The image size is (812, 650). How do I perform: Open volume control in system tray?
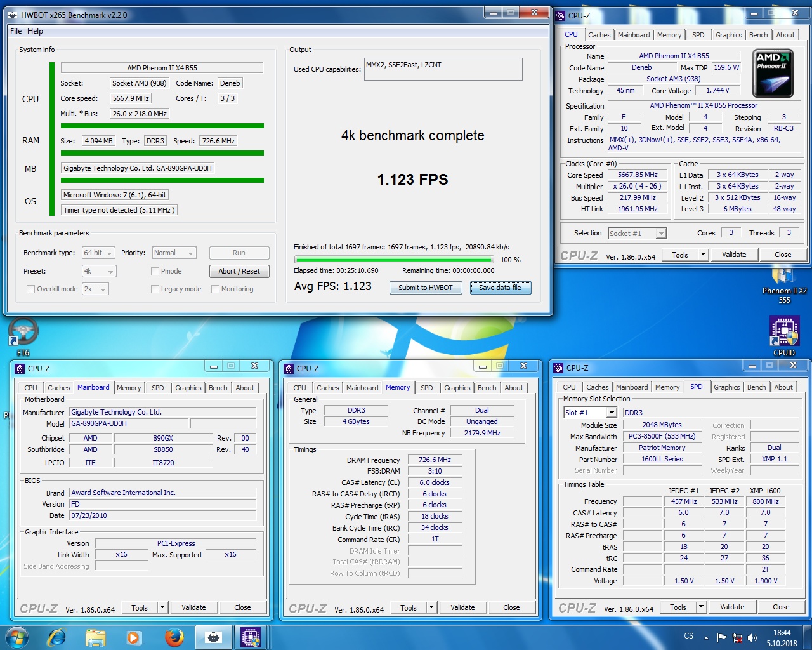[752, 638]
